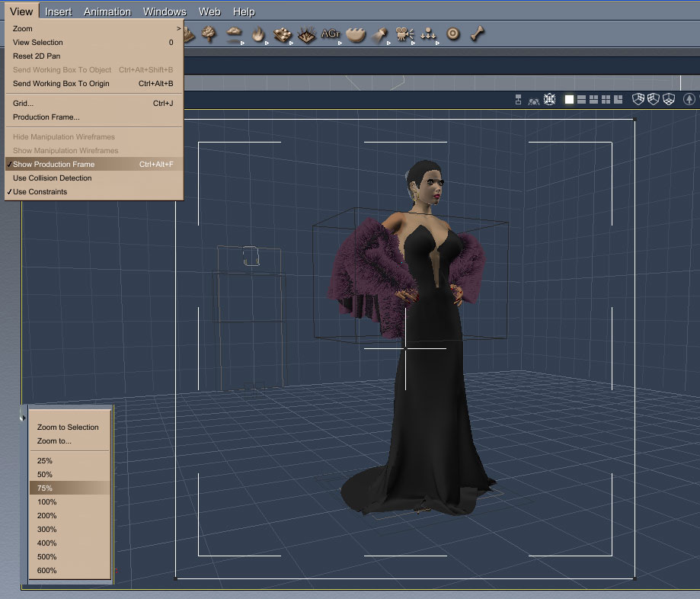Select single-view layout icon
Image resolution: width=700 pixels, height=599 pixels.
[x=569, y=99]
